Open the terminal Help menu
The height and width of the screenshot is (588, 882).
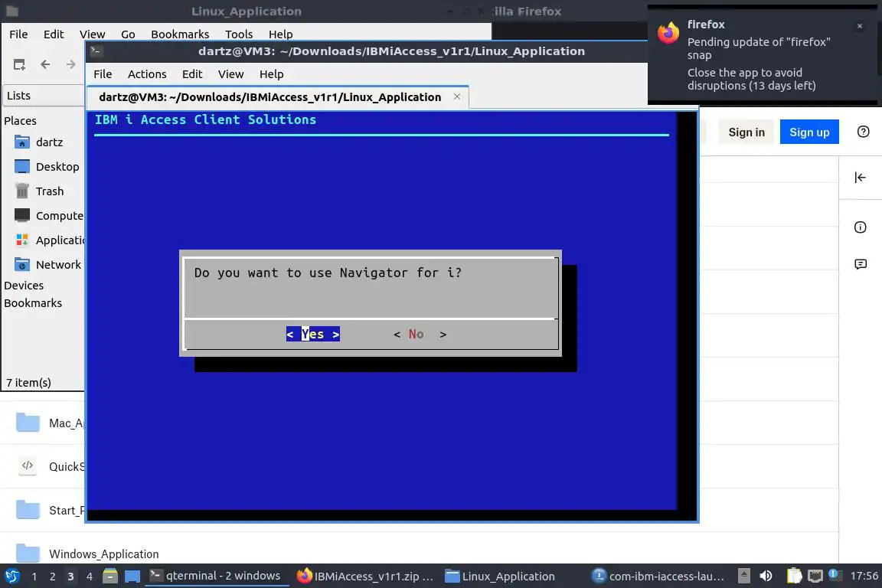click(x=271, y=74)
